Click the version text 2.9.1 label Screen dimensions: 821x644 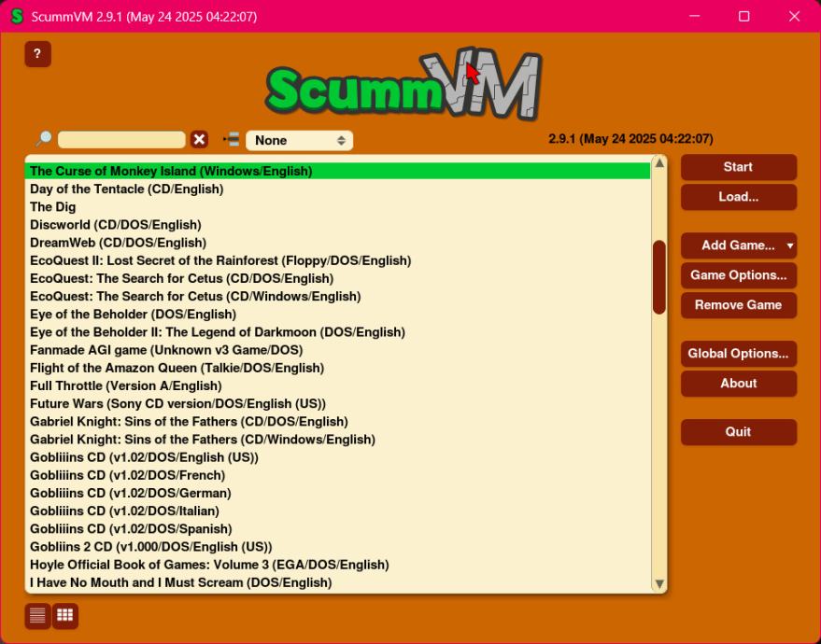pyautogui.click(x=630, y=139)
